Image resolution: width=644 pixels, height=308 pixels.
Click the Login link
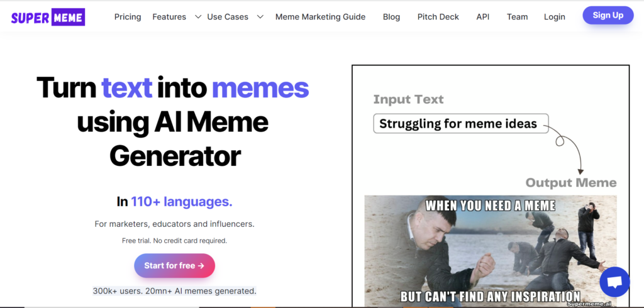click(555, 17)
